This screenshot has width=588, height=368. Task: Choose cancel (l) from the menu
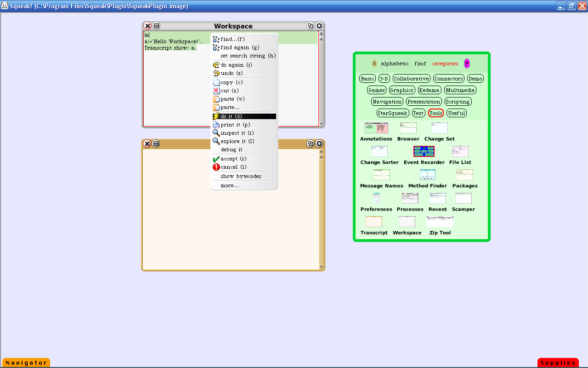(x=244, y=167)
